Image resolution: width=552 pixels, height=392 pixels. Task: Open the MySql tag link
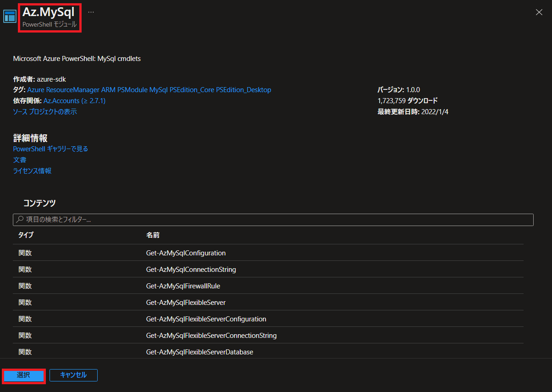[159, 90]
